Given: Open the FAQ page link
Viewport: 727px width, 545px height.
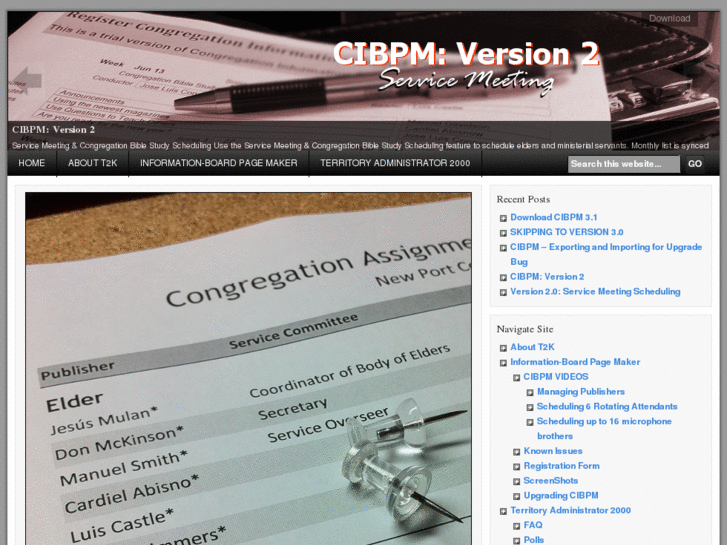Looking at the screenshot, I should 533,525.
